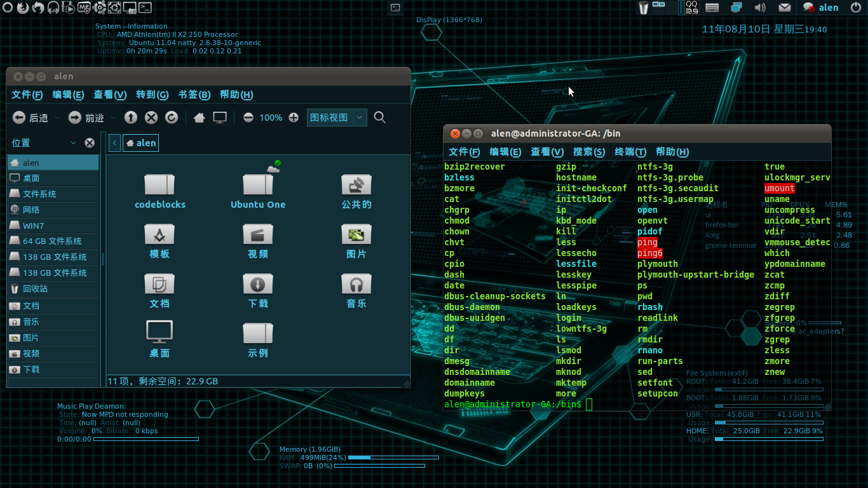
Task: Open the 编辑 menu in file manager
Action: [68, 95]
